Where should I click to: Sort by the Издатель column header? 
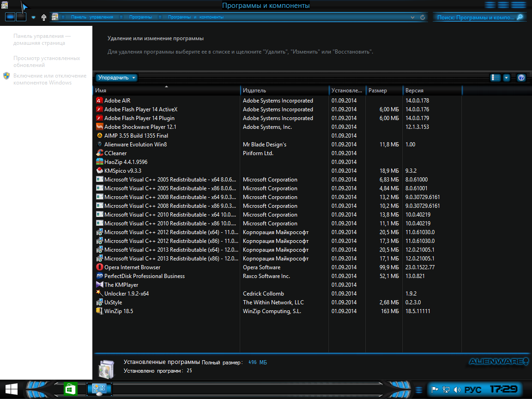click(x=284, y=90)
